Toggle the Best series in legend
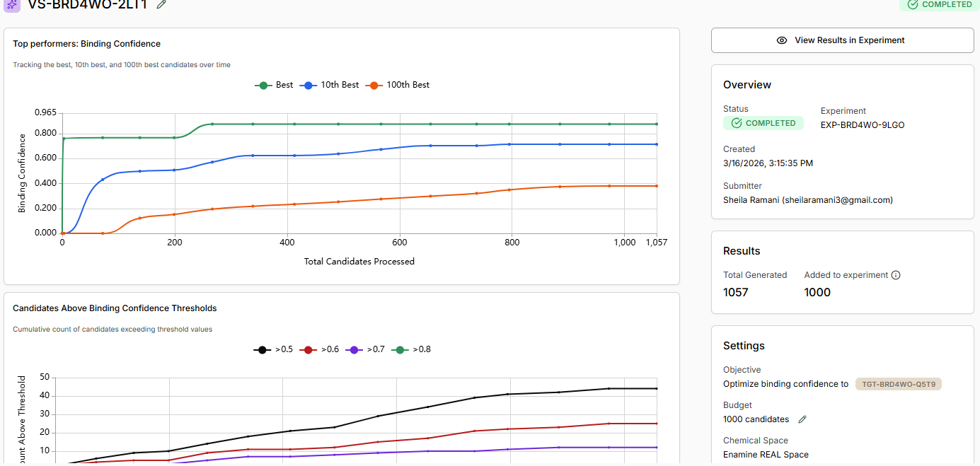This screenshot has height=466, width=980. tap(274, 85)
